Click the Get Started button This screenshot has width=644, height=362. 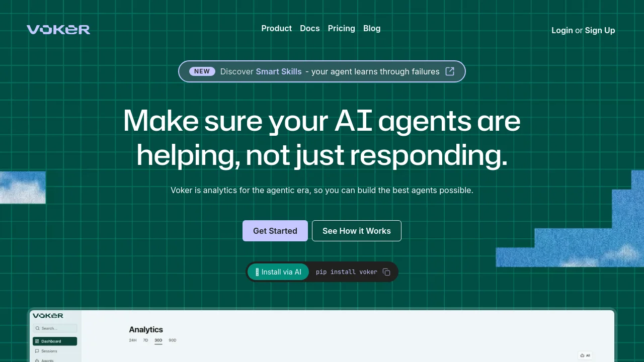275,231
